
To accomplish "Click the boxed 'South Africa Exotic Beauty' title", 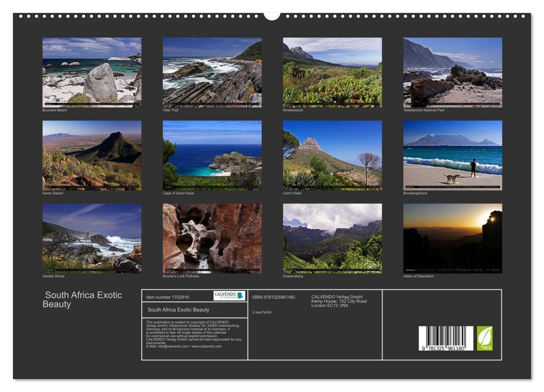I will 178,310.
